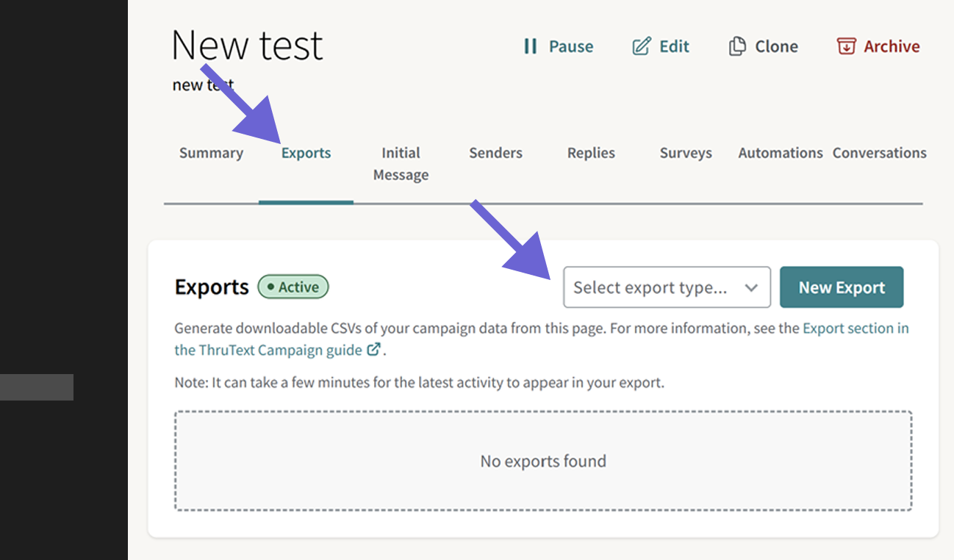
Task: Click the Edit label text
Action: [x=674, y=46]
